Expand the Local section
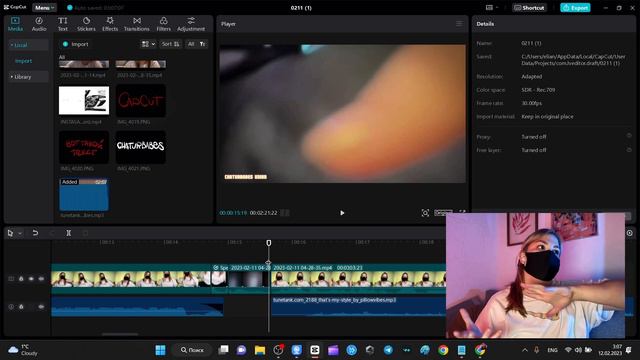The width and height of the screenshot is (640, 360). 28,45
